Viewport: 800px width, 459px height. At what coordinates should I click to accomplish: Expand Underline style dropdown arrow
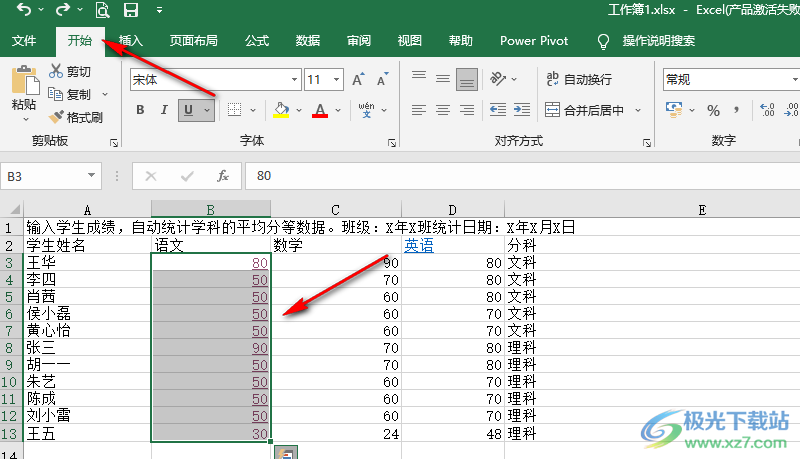tap(207, 110)
